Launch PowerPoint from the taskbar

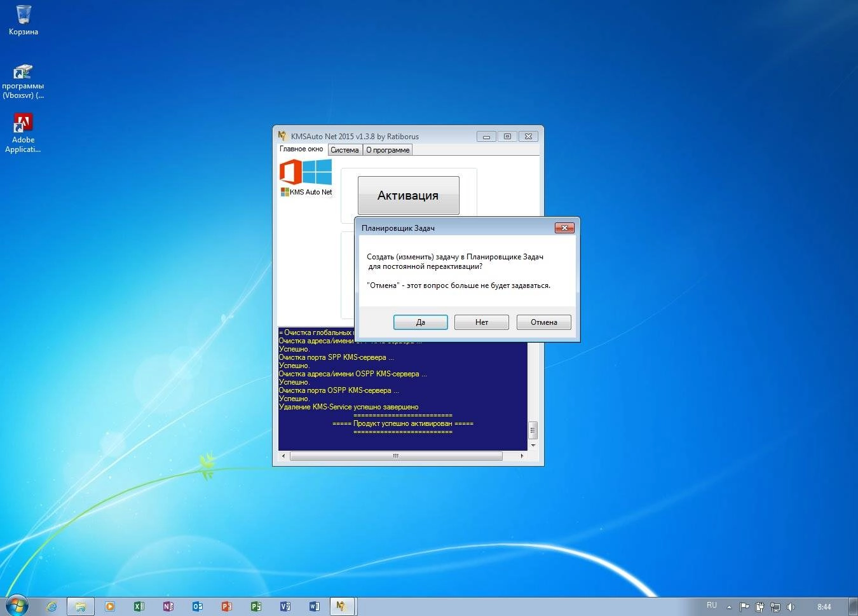pos(227,606)
